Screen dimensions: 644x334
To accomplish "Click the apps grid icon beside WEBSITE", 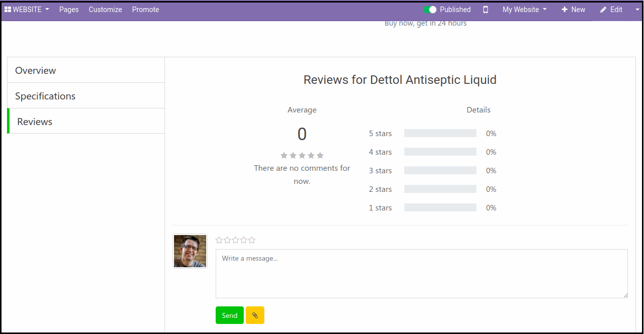I will click(x=8, y=10).
